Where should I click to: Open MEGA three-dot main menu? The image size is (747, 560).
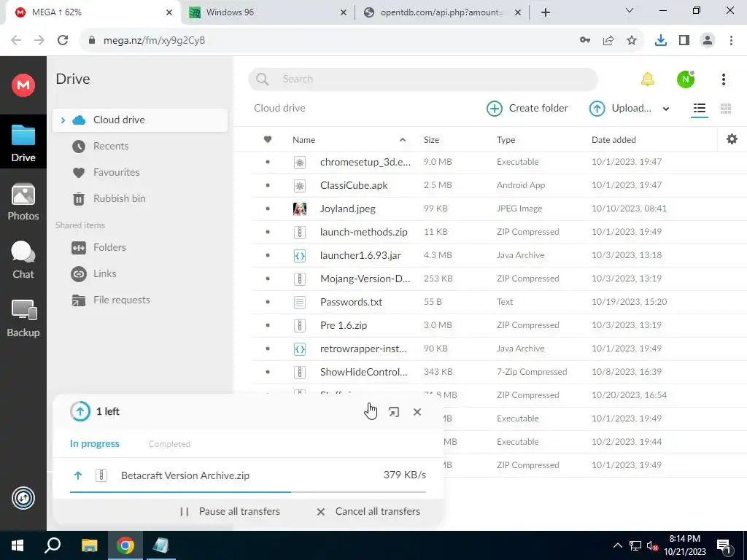[723, 79]
